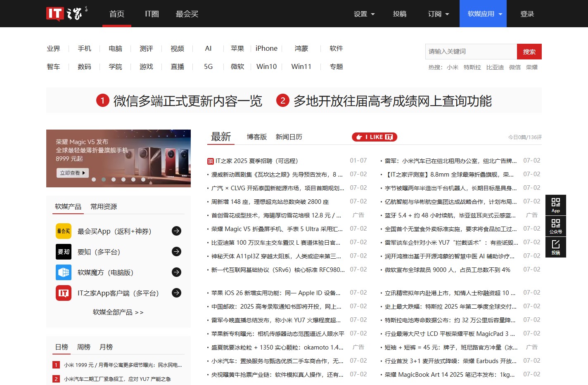This screenshot has width=588, height=385.
Task: Click the arrow next to 最会买App
Action: (176, 231)
